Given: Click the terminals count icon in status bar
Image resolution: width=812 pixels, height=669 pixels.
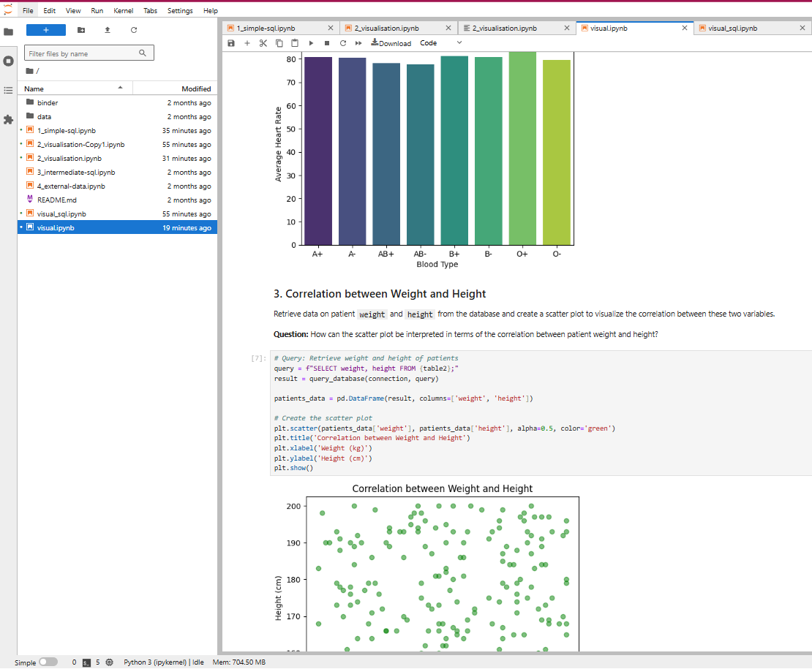Looking at the screenshot, I should [86, 662].
